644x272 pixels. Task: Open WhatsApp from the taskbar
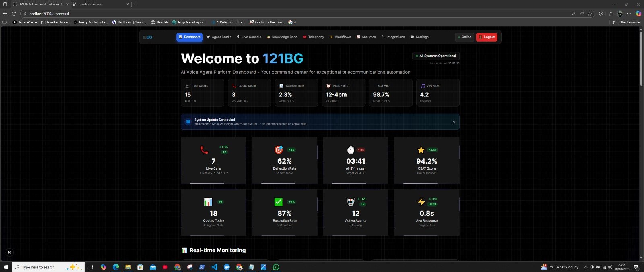(276, 267)
